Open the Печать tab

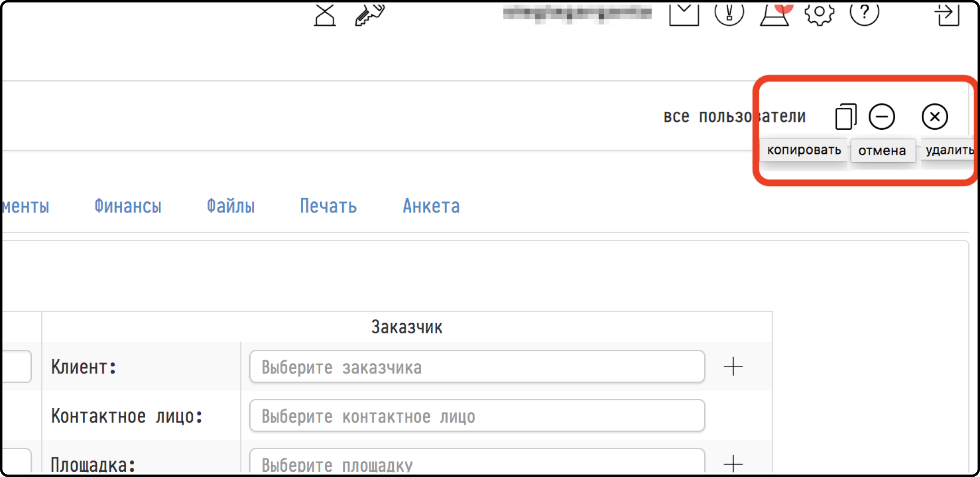pyautogui.click(x=328, y=206)
